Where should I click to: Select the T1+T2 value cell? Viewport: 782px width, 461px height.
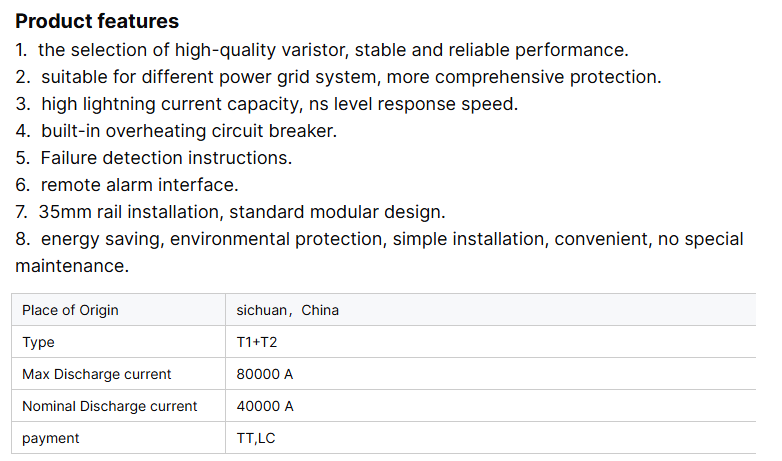(256, 342)
